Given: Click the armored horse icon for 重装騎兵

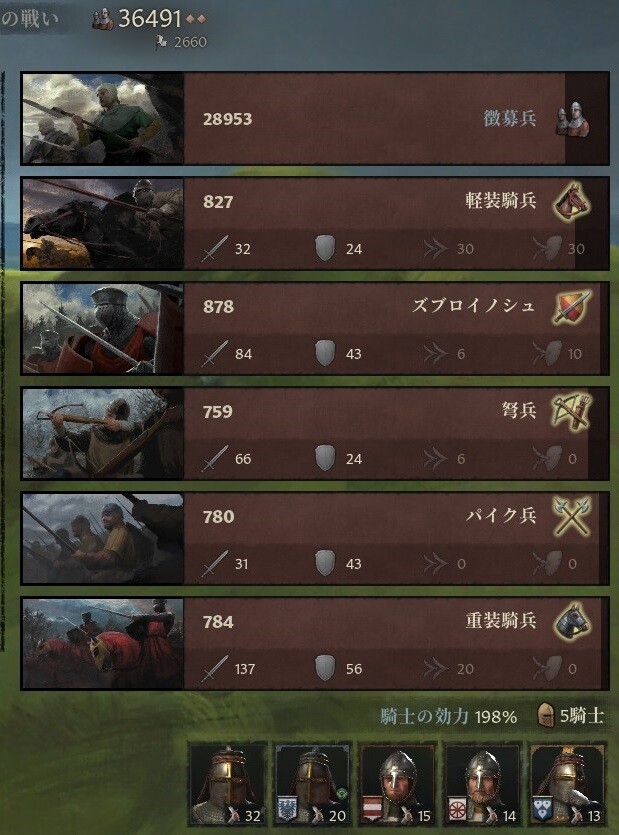Looking at the screenshot, I should pyautogui.click(x=572, y=621).
